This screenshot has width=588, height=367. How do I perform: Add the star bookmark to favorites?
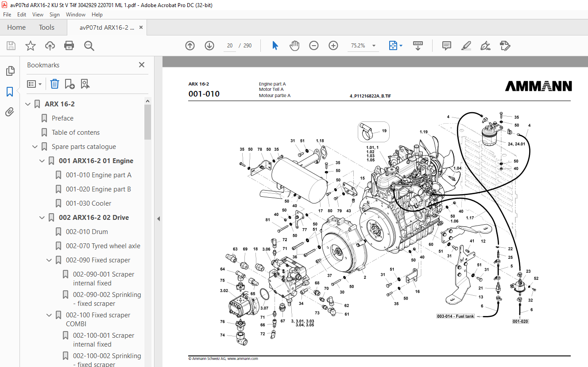pyautogui.click(x=31, y=46)
